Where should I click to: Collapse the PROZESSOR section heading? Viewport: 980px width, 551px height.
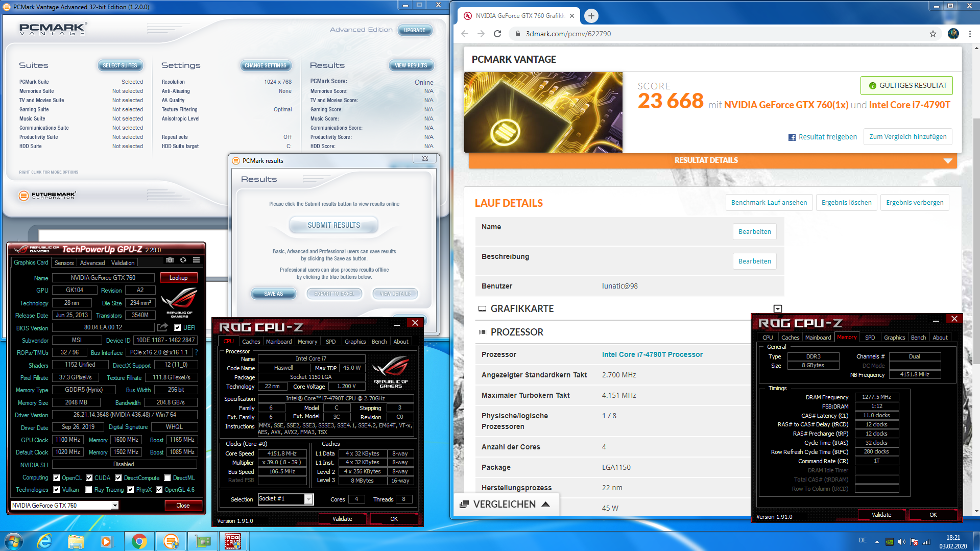coord(517,332)
